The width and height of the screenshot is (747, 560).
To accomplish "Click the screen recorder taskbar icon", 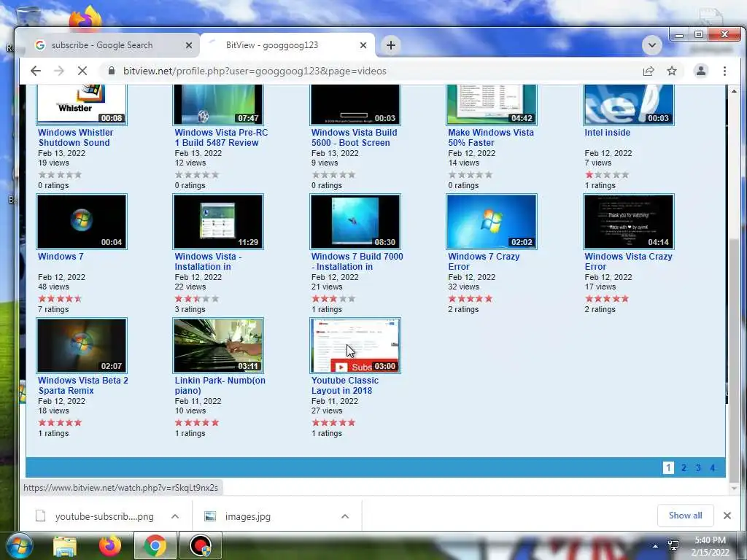I will coord(201,545).
